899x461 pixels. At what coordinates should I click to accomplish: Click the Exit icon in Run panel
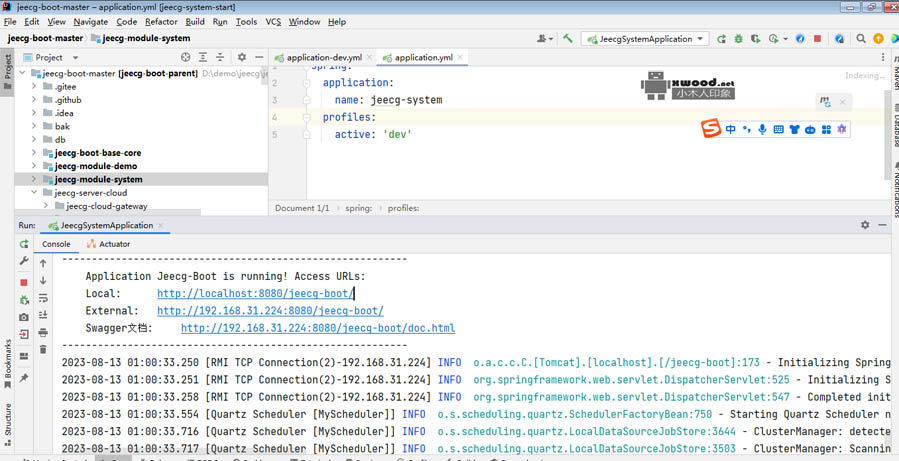24,334
